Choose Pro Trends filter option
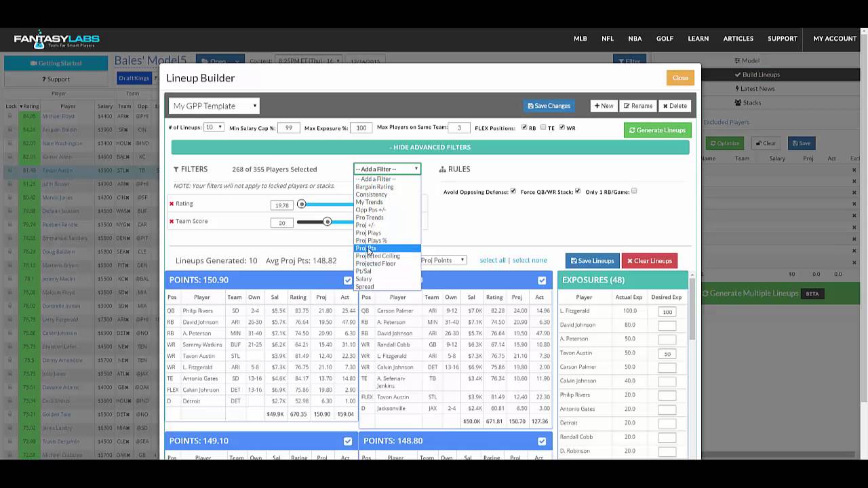868x488 pixels. 370,218
